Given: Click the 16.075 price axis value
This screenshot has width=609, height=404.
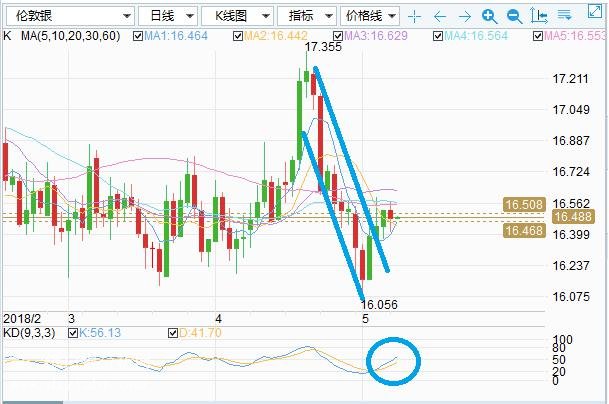Looking at the screenshot, I should pyautogui.click(x=571, y=297).
